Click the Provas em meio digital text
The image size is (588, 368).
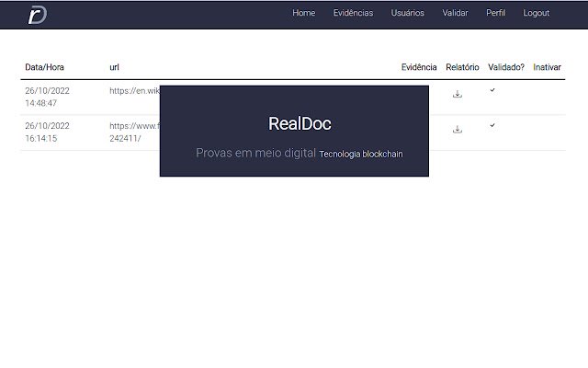coord(255,153)
